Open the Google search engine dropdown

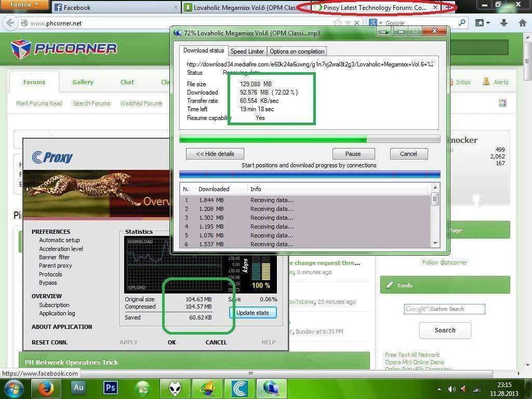pos(376,23)
